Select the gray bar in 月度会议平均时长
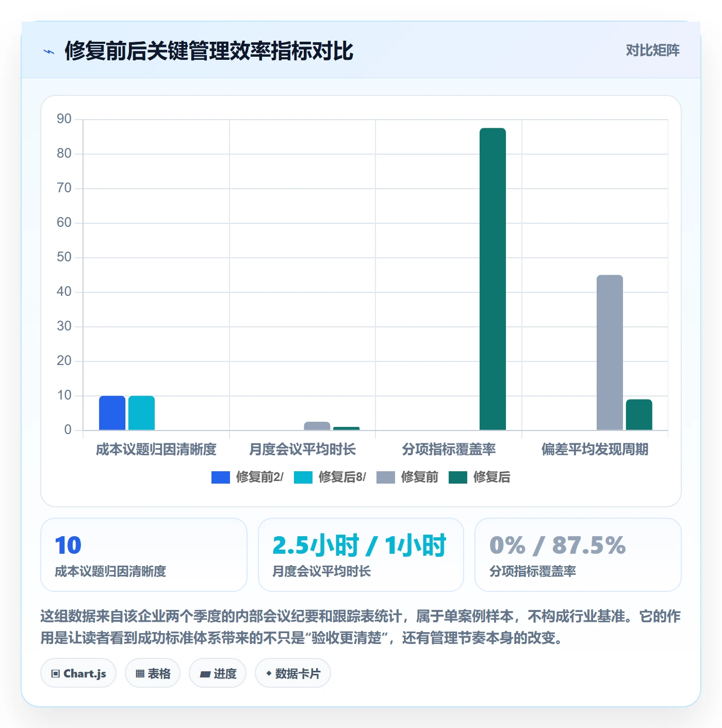 coord(317,426)
